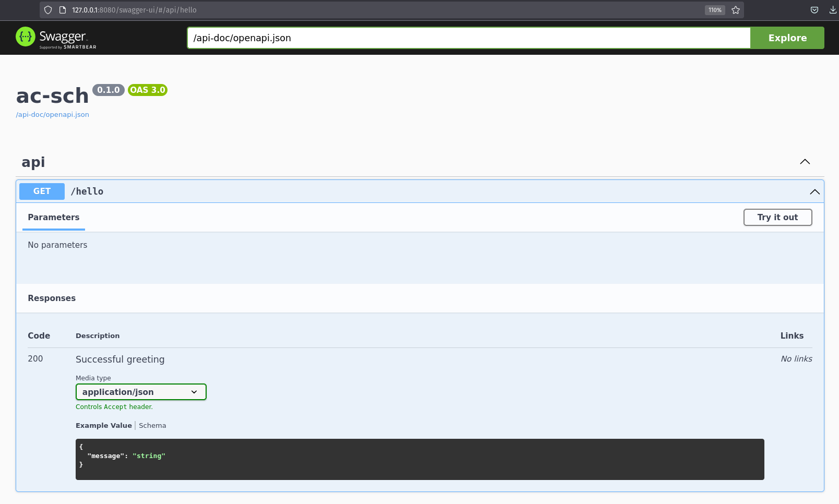Reset the 110% zoom level badge
839x504 pixels.
714,10
